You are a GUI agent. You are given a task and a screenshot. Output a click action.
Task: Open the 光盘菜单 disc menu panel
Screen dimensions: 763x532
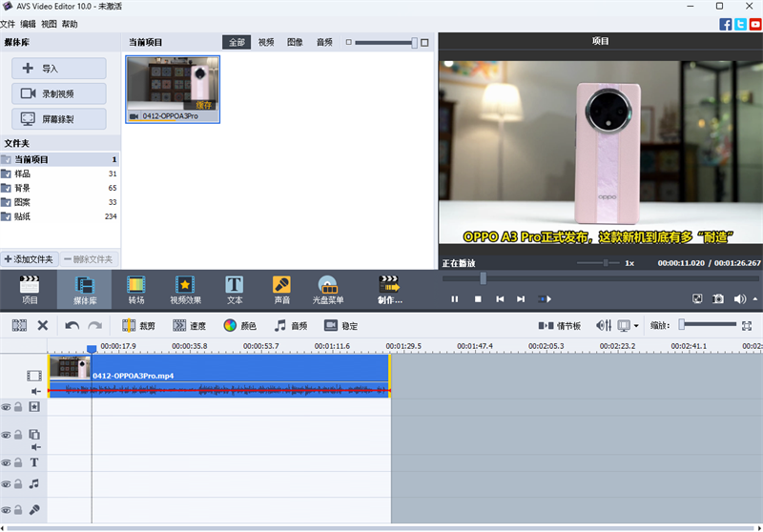(329, 289)
